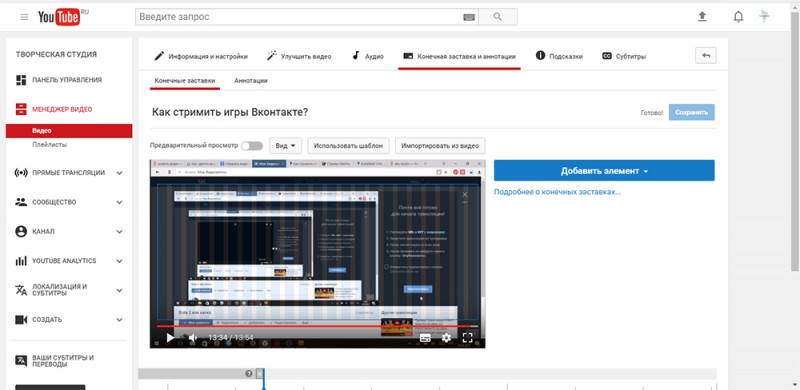Open the Субтитры tab
Image resolution: width=800 pixels, height=390 pixels.
624,56
